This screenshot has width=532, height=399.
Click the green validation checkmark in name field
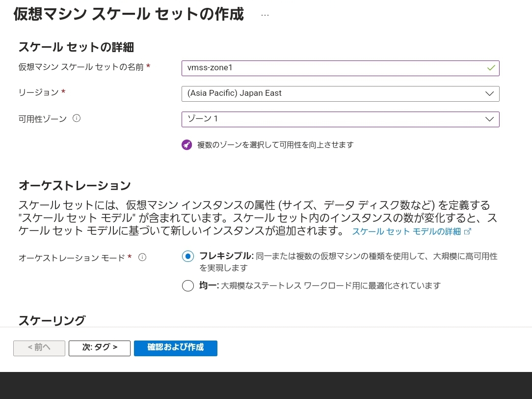click(x=491, y=68)
